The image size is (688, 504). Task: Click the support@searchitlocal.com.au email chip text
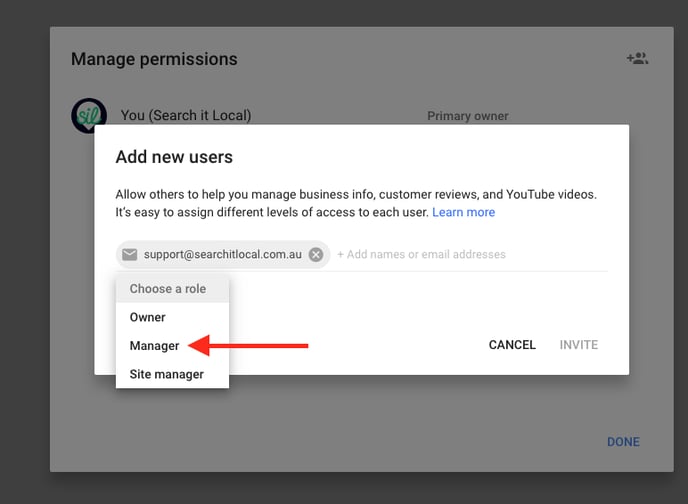click(222, 254)
